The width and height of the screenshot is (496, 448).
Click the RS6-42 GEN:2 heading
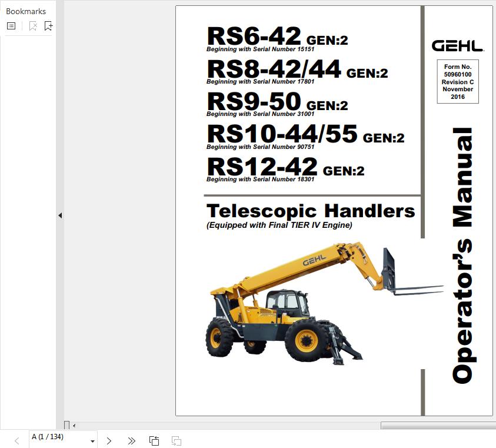point(277,36)
